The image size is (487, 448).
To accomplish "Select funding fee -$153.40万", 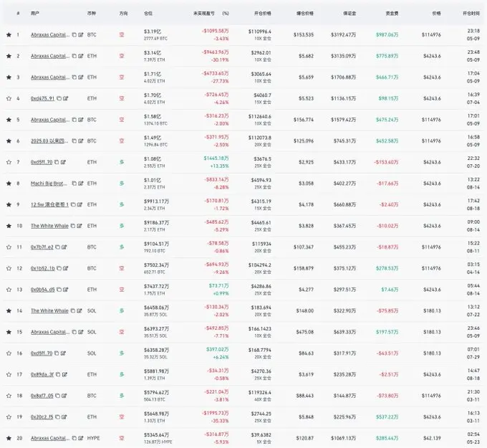I will click(386, 162).
